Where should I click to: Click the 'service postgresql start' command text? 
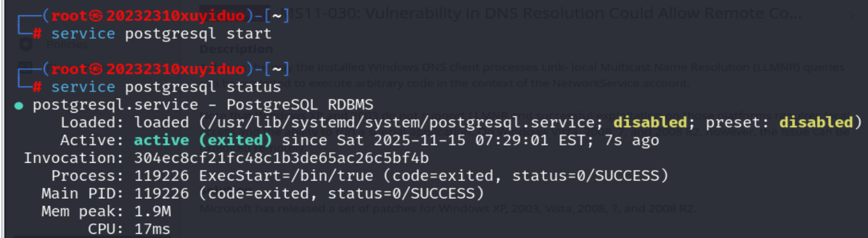coord(161,34)
